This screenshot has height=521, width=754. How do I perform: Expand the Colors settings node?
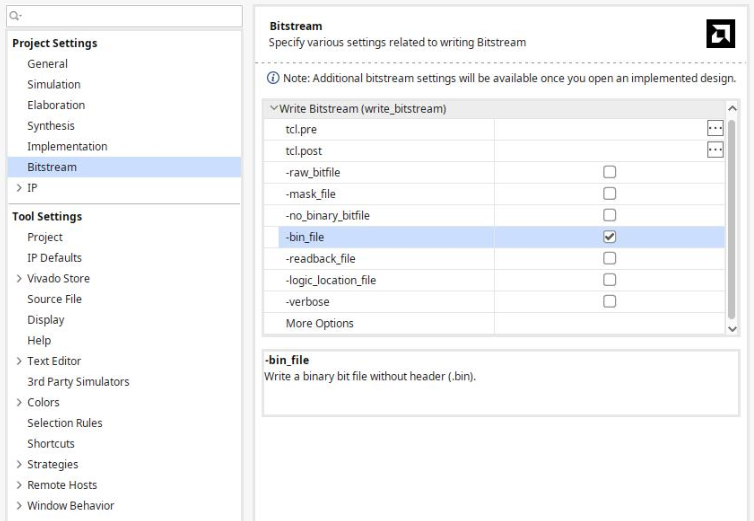pyautogui.click(x=18, y=403)
